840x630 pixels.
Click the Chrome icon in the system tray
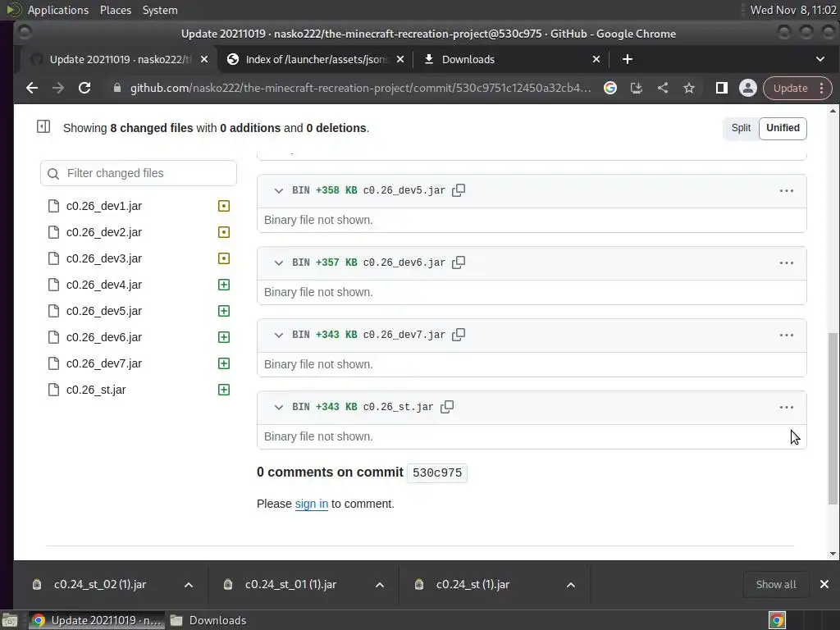tap(778, 620)
